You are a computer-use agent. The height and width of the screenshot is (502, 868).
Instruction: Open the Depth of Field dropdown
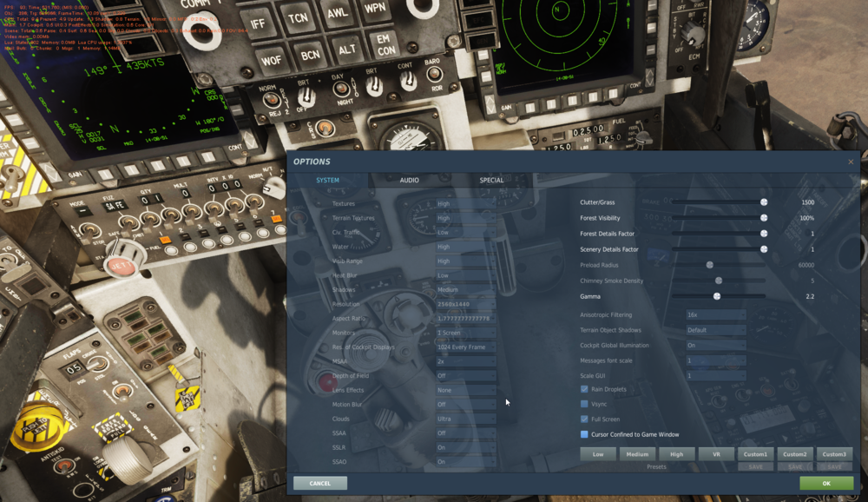(465, 376)
